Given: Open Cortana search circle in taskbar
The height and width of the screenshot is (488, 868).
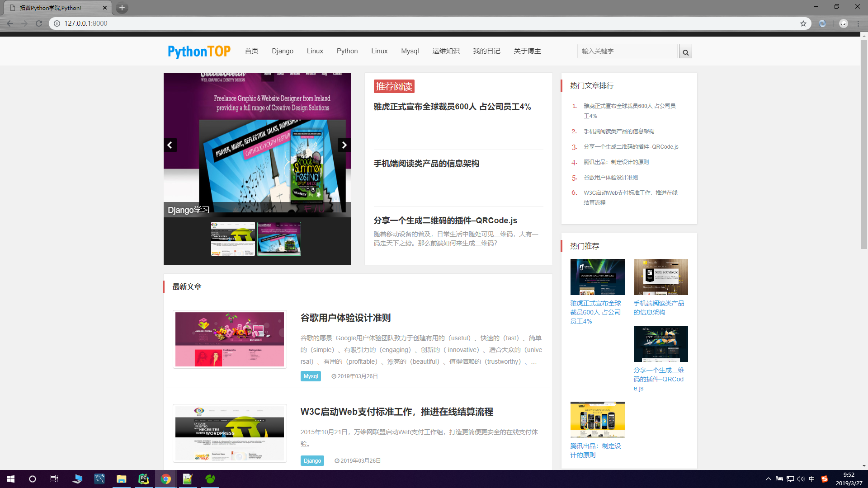Looking at the screenshot, I should (33, 479).
